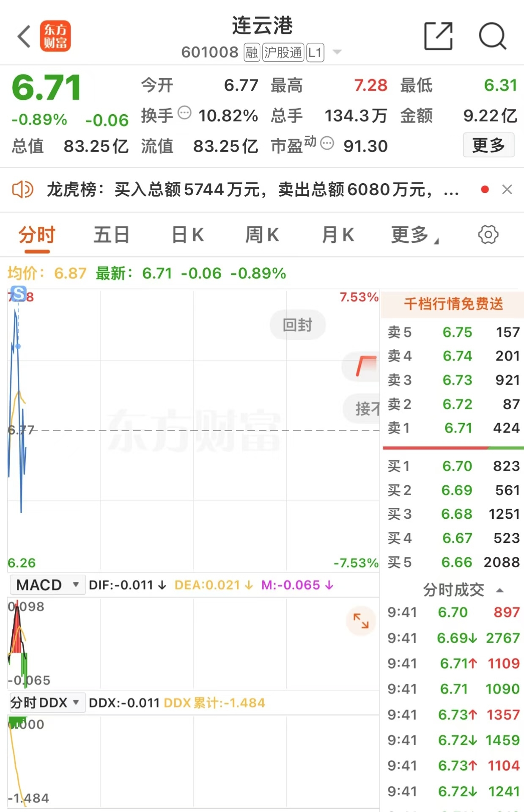The width and height of the screenshot is (524, 812).
Task: Open chart settings gear
Action: click(488, 234)
